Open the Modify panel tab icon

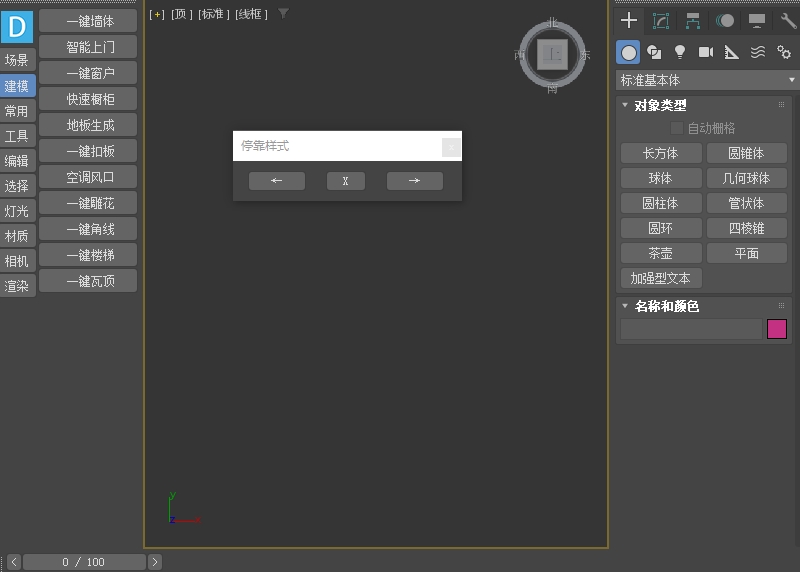(x=660, y=20)
